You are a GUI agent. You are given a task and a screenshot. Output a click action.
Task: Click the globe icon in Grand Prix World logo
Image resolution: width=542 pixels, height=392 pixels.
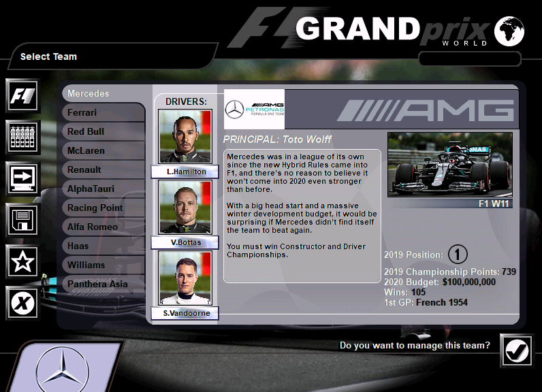click(x=509, y=31)
